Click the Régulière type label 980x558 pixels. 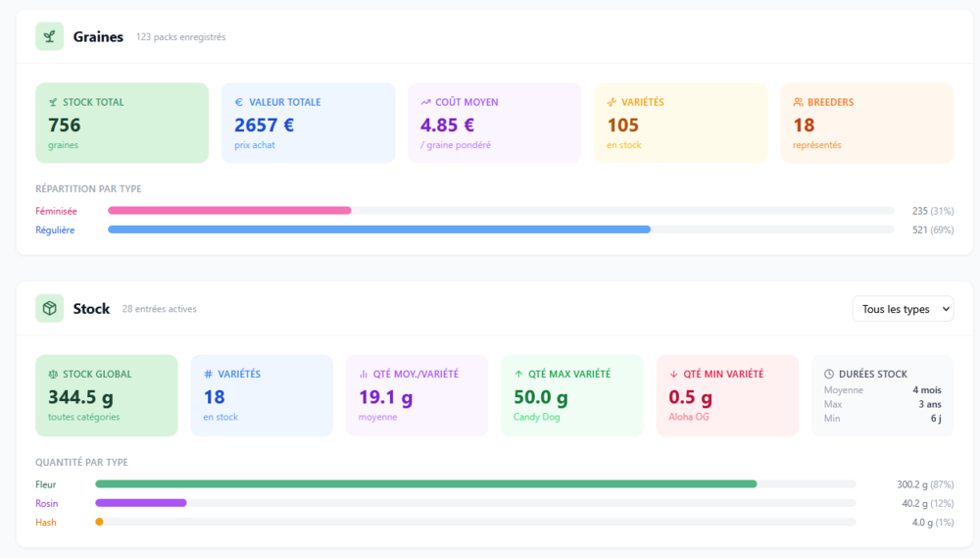pyautogui.click(x=55, y=230)
